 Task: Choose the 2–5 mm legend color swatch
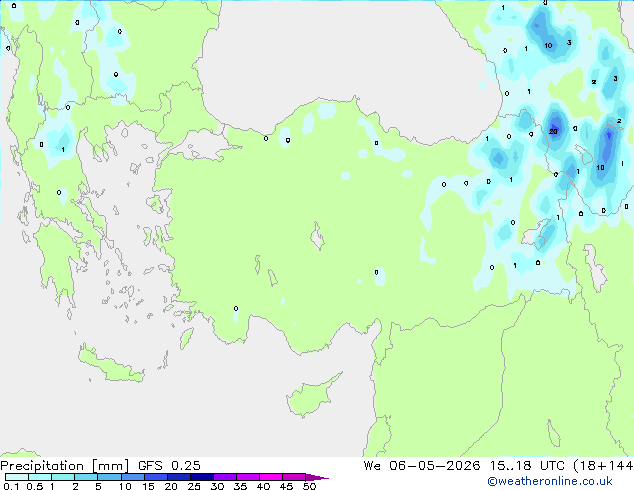tap(86, 477)
